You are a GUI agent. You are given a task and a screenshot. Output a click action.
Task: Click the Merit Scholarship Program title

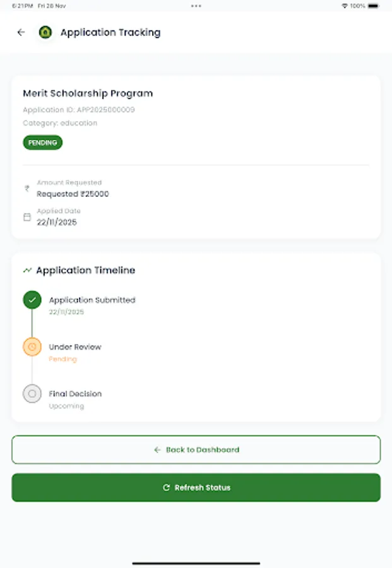(88, 93)
